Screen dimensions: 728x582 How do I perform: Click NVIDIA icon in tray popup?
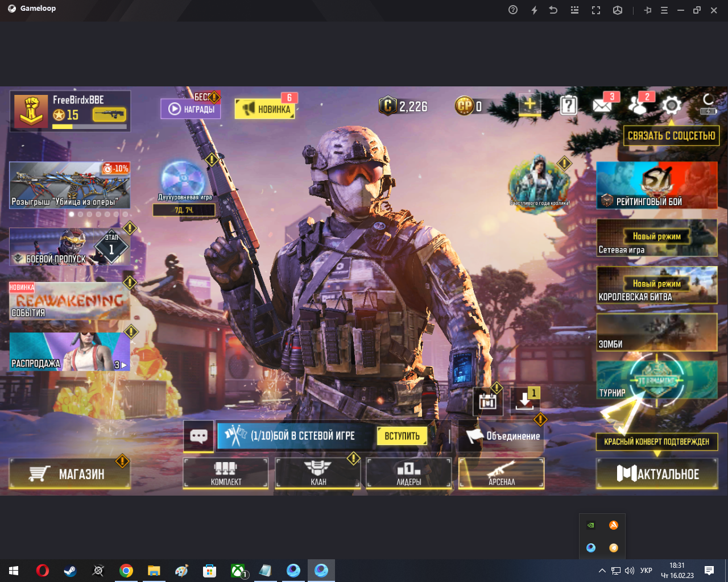click(x=591, y=525)
